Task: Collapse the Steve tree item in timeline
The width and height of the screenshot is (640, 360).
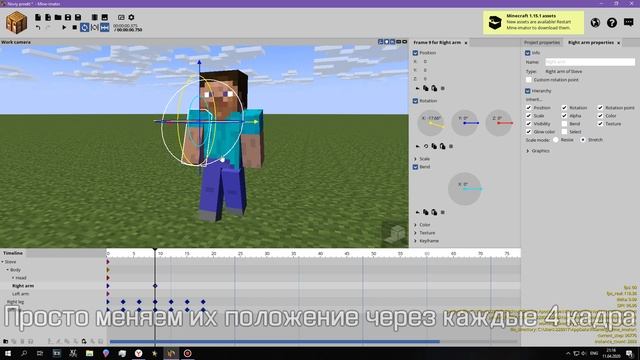Action: click(2, 262)
